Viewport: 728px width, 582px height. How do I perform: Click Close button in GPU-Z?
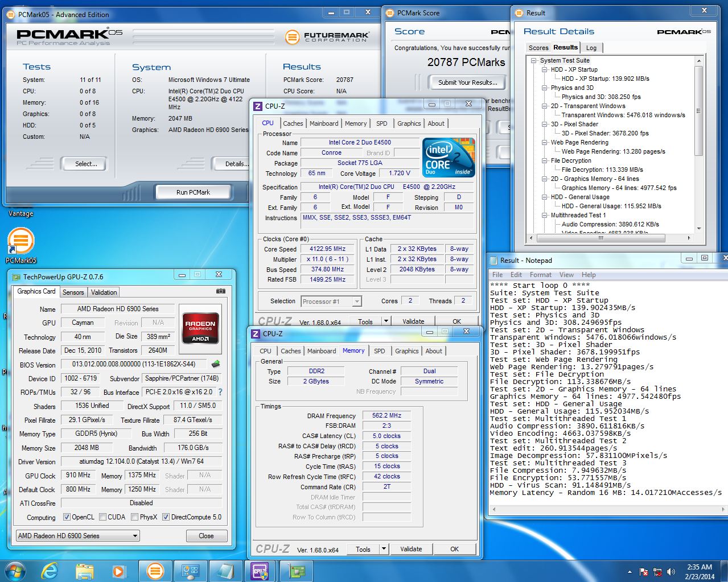coord(206,536)
